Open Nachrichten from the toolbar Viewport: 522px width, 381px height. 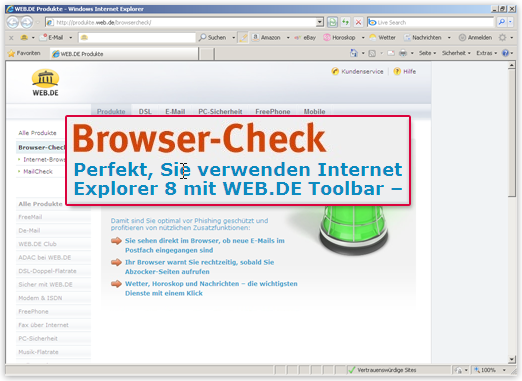pyautogui.click(x=423, y=38)
